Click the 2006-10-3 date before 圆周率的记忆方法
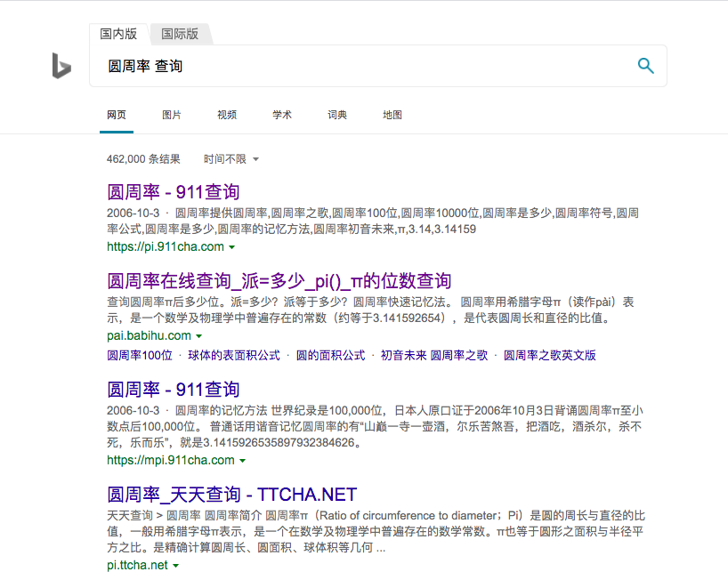The height and width of the screenshot is (580, 728). pos(133,411)
